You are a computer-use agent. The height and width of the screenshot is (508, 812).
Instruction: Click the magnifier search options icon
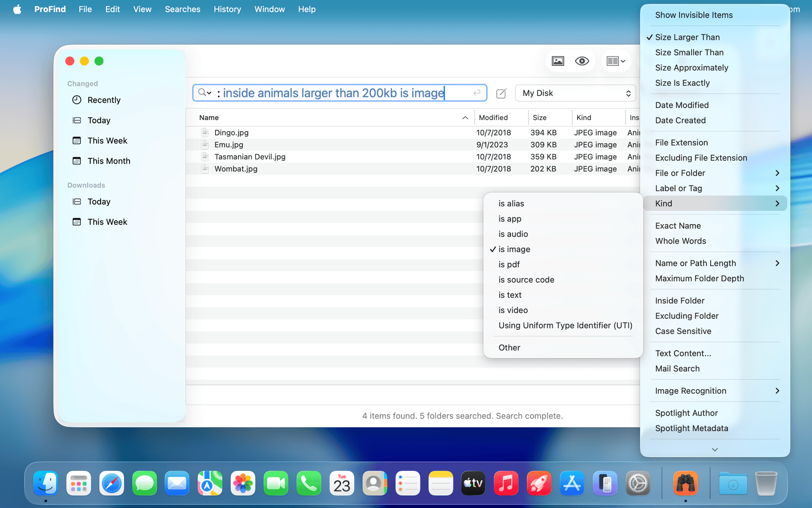point(204,93)
